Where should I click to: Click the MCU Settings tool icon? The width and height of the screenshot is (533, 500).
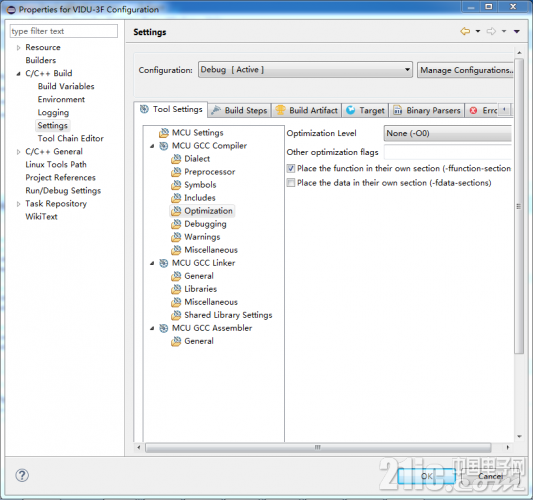point(164,133)
